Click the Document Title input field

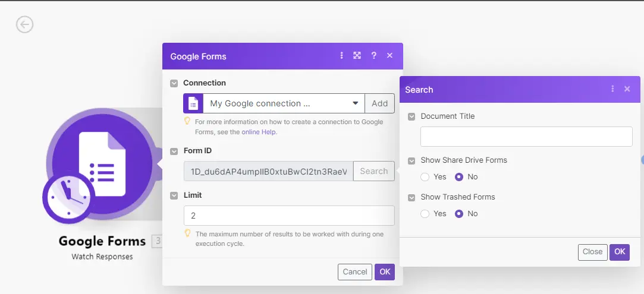pyautogui.click(x=526, y=137)
